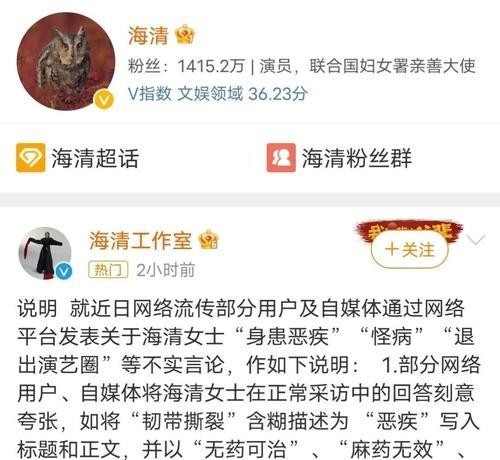Screen dimensions: 500x460
Task: Click blue V badge on 海清工作室 avatar
Action: point(64,271)
